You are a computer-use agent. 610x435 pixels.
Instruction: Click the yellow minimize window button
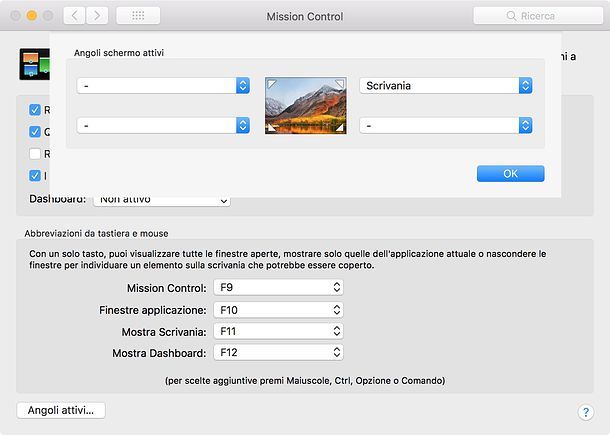(x=32, y=16)
